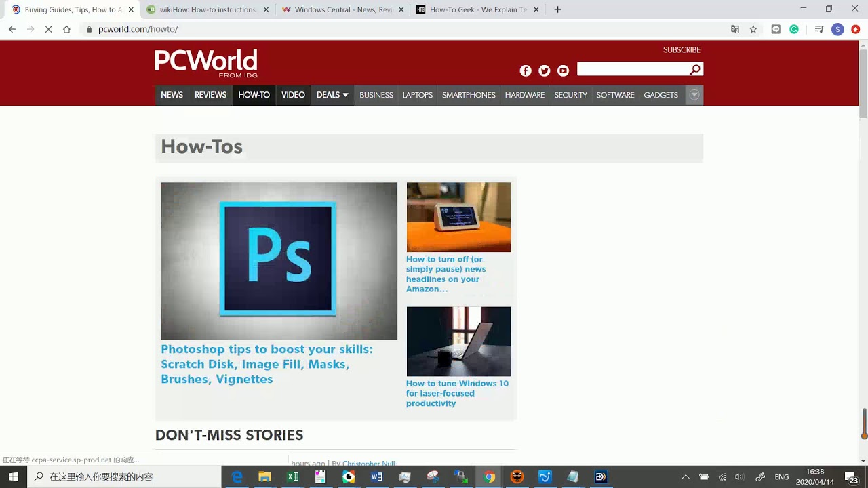Open the REVIEWS section
Screen dimensions: 868x488
210,95
